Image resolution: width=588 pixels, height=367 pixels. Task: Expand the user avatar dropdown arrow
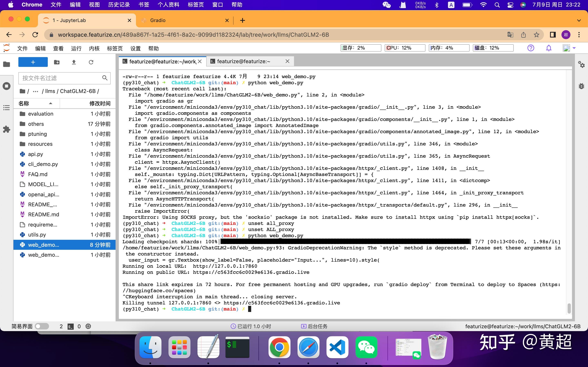[574, 48]
